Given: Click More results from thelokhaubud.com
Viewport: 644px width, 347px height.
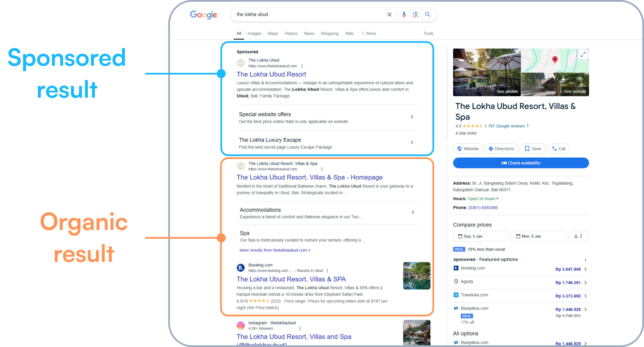Looking at the screenshot, I should pos(275,250).
